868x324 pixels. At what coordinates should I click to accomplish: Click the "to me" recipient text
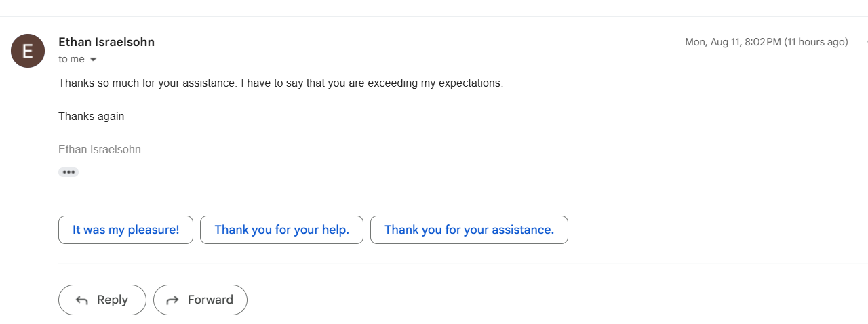(71, 60)
